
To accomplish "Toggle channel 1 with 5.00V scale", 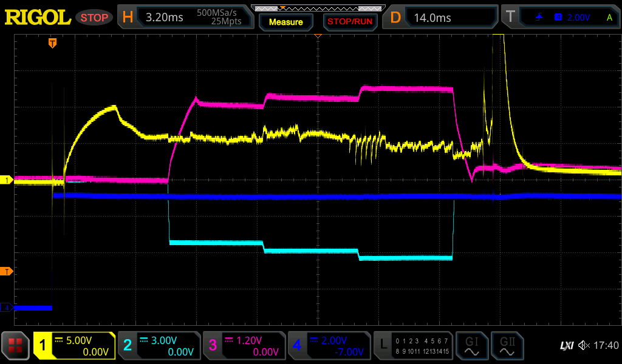I will click(x=74, y=346).
